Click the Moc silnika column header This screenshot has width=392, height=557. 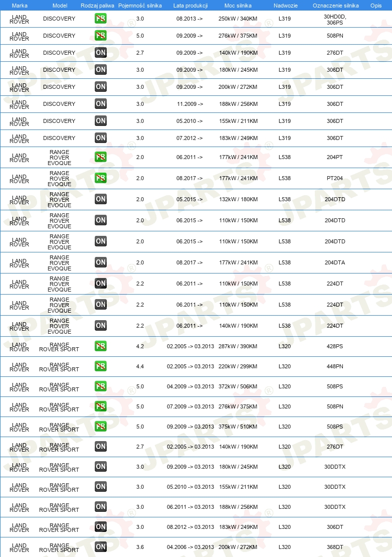tap(238, 6)
